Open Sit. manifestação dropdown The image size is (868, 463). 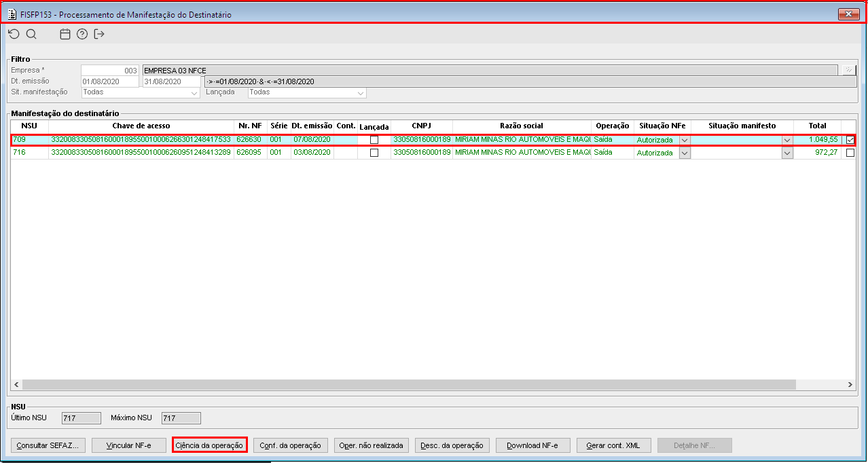tap(194, 92)
